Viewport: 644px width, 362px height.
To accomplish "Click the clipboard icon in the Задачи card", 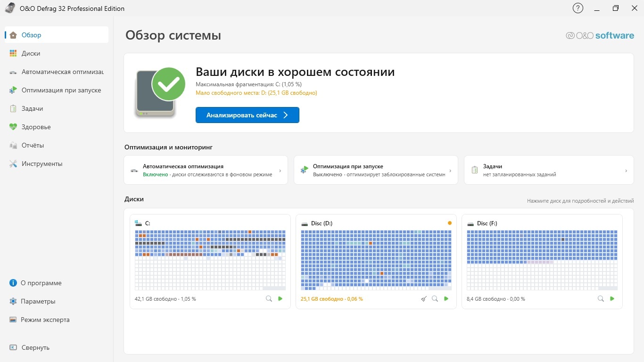I will pyautogui.click(x=475, y=170).
